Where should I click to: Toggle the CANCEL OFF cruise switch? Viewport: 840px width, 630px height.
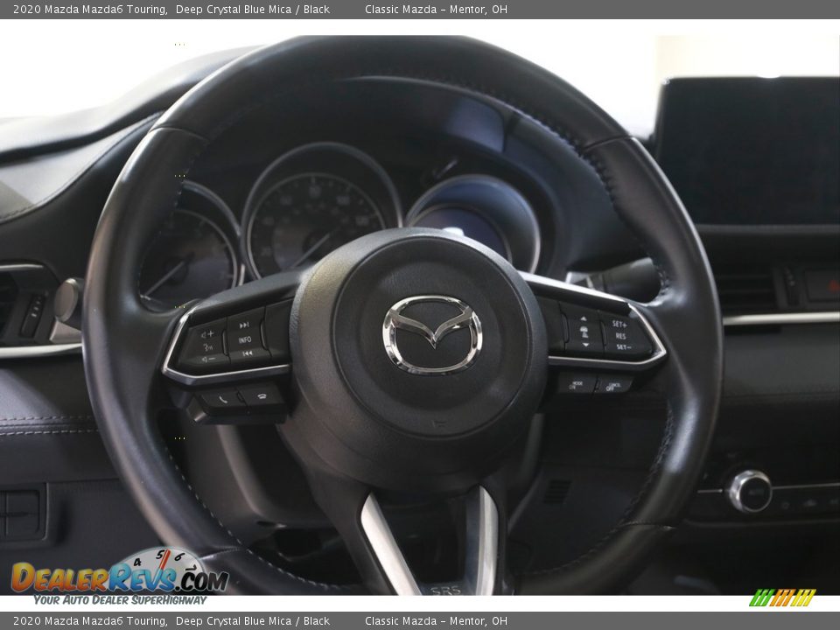tap(612, 387)
